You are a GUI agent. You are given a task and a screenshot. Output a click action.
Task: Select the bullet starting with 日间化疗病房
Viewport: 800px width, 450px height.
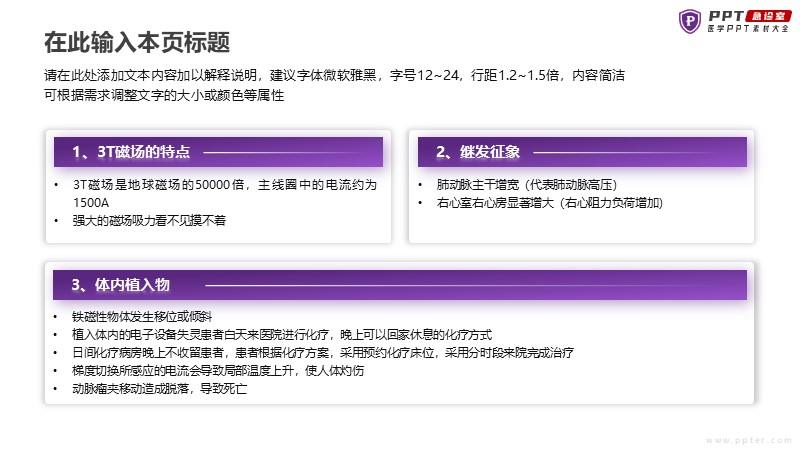point(322,352)
